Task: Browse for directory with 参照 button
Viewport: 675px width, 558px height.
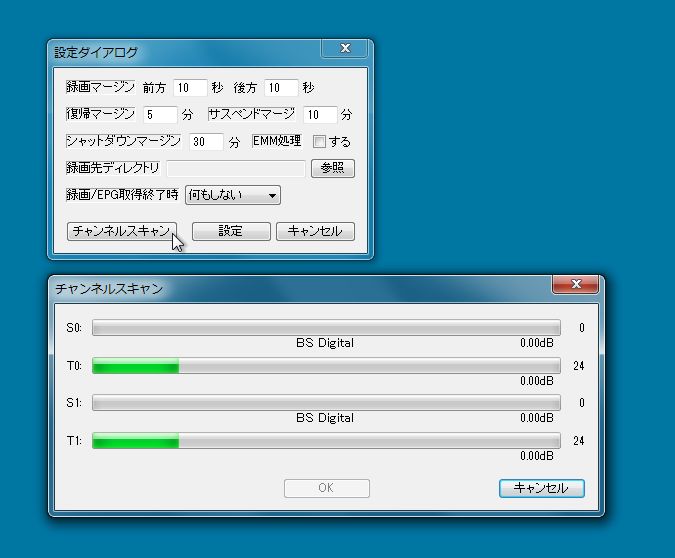Action: (x=333, y=168)
